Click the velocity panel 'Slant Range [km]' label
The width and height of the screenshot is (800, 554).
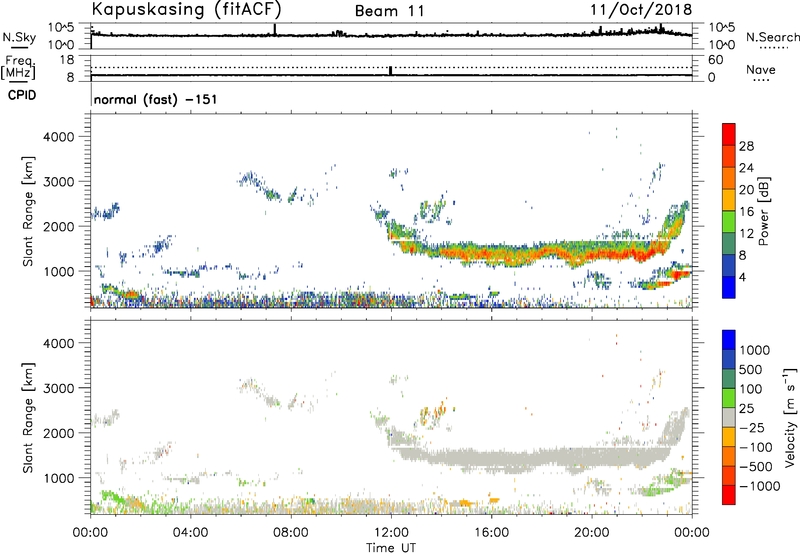(x=28, y=417)
